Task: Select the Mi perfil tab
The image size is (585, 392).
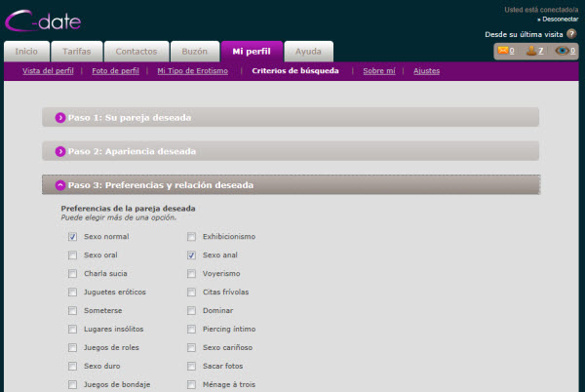Action: (252, 52)
